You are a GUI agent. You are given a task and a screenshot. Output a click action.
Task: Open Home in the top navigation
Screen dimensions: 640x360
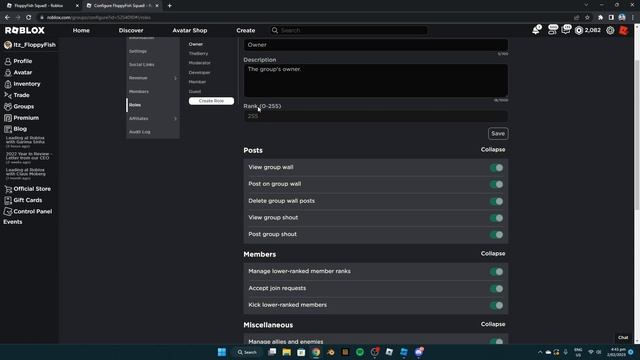[x=81, y=31]
